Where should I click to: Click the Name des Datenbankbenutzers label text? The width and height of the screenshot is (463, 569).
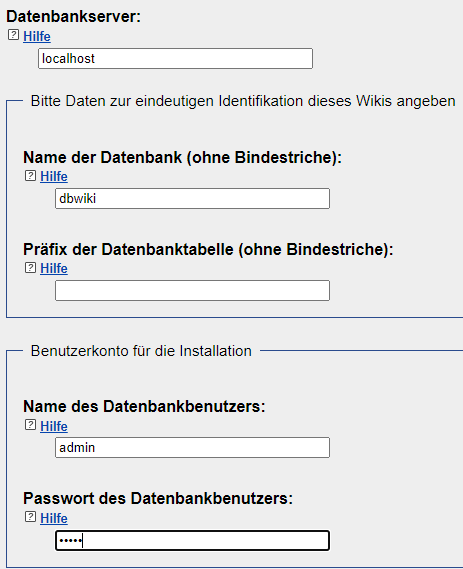click(x=144, y=406)
